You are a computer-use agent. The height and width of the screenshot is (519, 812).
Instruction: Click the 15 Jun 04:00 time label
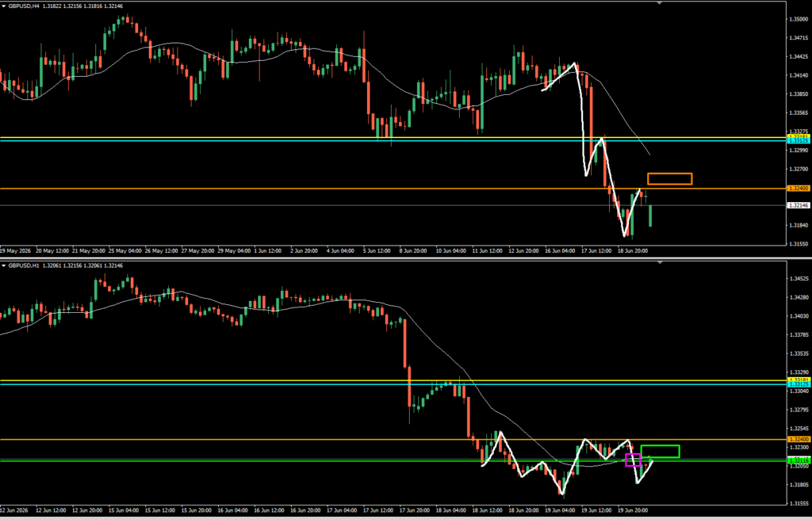125,509
